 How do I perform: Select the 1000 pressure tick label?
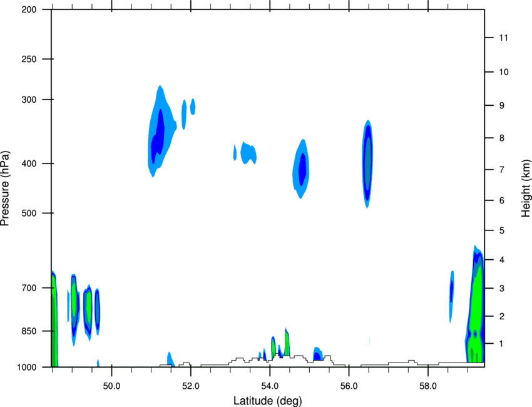coord(27,367)
